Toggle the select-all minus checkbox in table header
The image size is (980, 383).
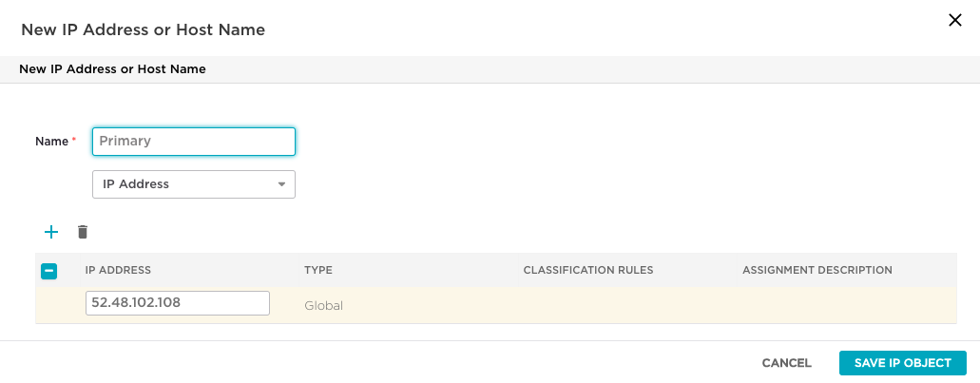[x=48, y=271]
